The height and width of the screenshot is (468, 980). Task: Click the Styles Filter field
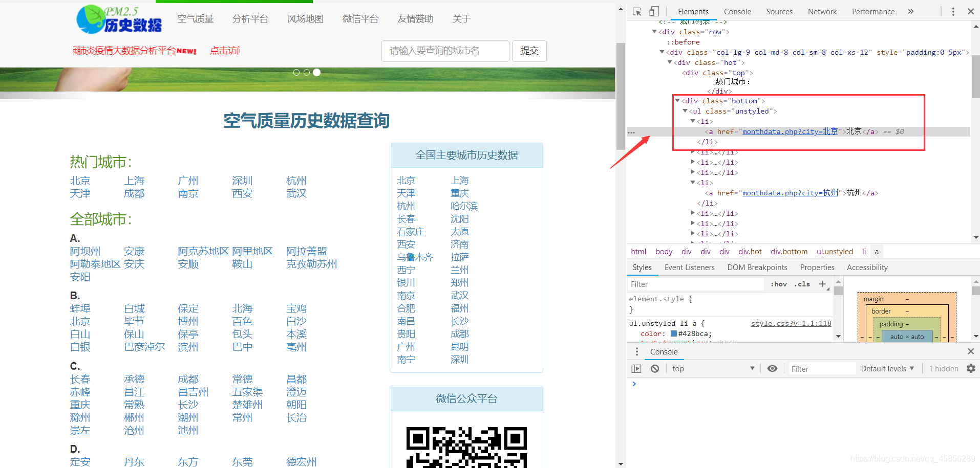pos(696,284)
